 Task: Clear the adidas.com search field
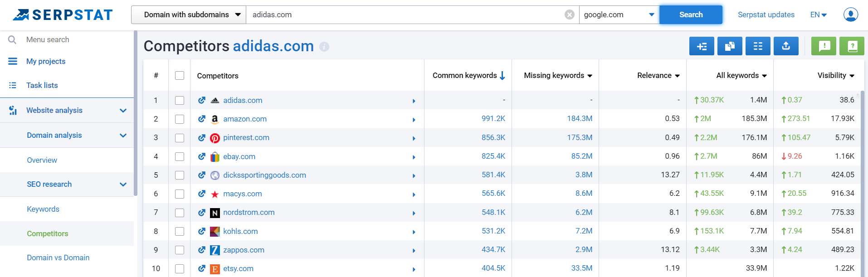[570, 15]
